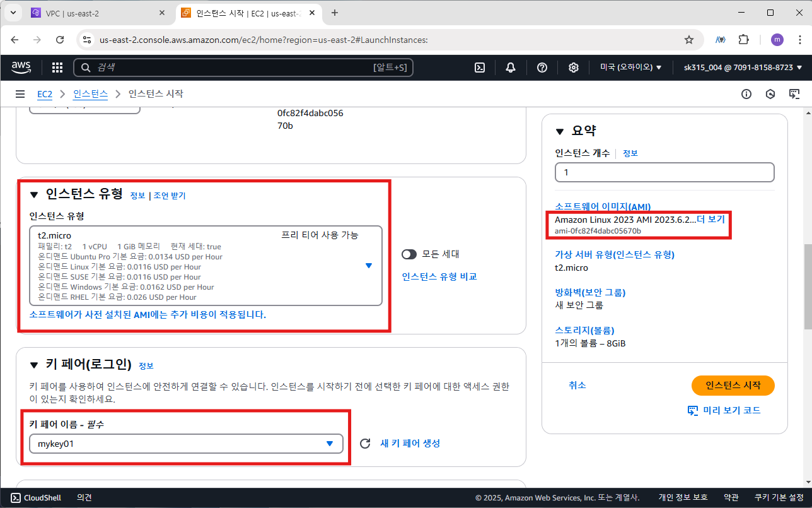Collapse the 인스턴스 유형 section
This screenshot has height=508, width=812.
point(34,195)
